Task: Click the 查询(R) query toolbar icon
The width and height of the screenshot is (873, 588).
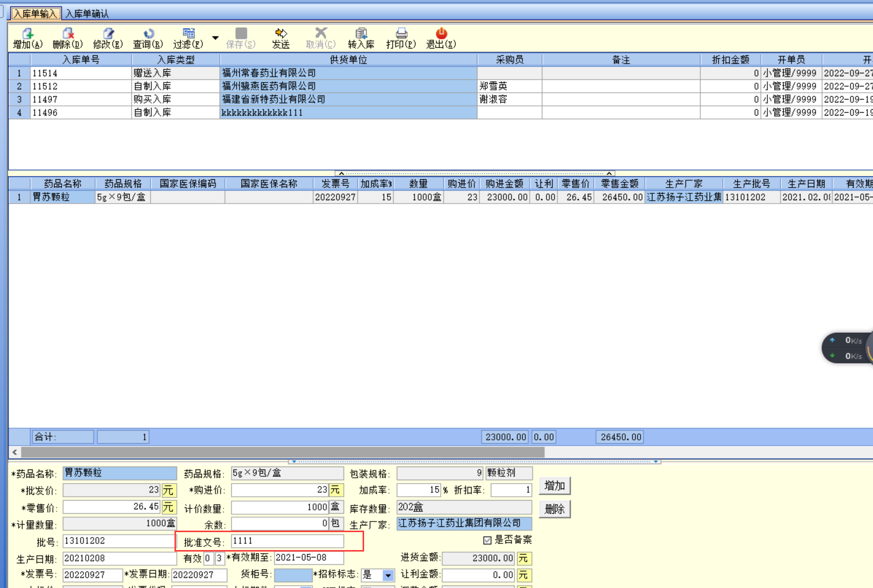Action: (148, 38)
